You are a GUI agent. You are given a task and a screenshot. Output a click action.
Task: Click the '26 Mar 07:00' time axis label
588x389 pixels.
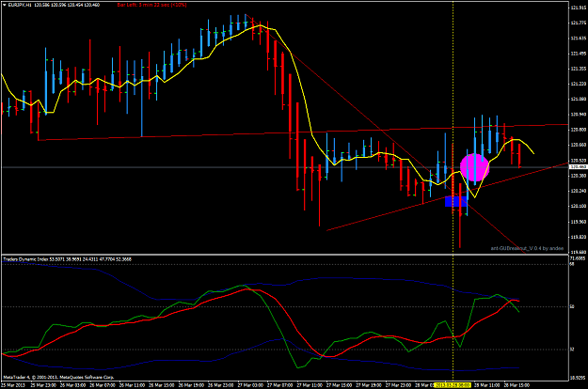tap(102, 385)
